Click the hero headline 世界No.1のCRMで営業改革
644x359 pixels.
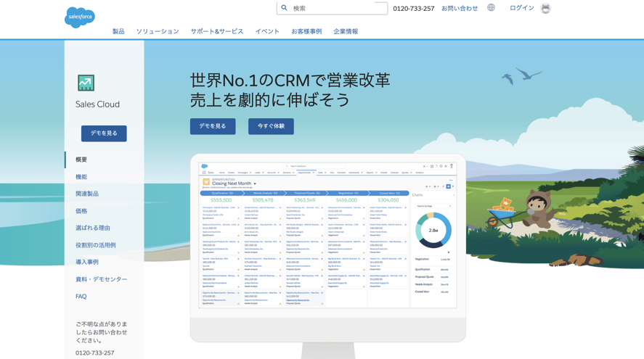(x=290, y=81)
